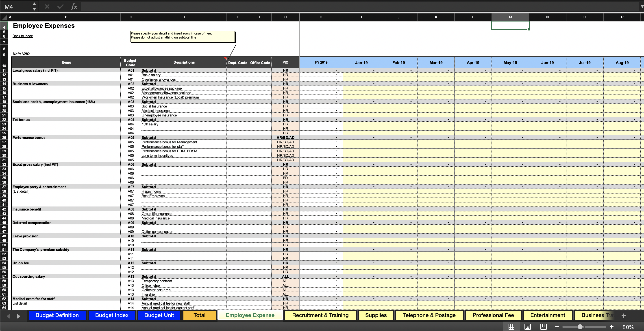Select column header D
This screenshot has width=644, height=331.
pos(184,17)
